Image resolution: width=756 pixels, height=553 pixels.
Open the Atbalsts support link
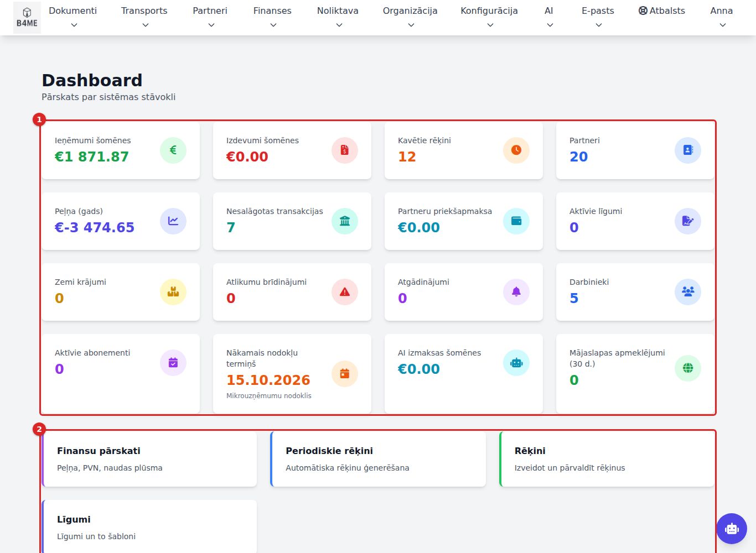click(662, 11)
